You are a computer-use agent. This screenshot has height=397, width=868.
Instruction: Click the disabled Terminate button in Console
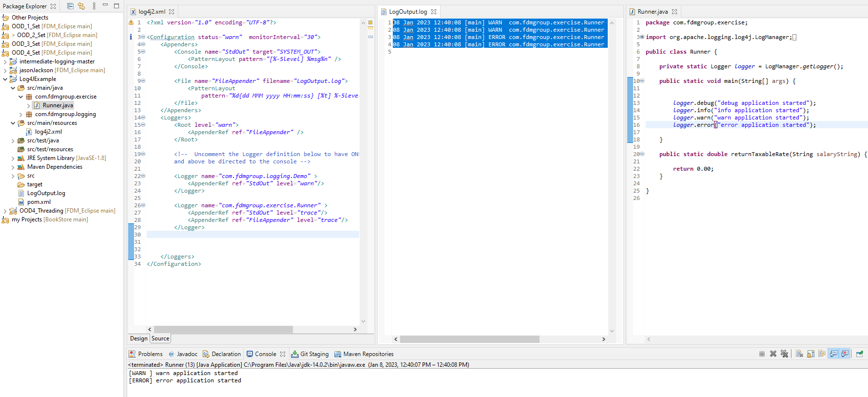tap(762, 354)
